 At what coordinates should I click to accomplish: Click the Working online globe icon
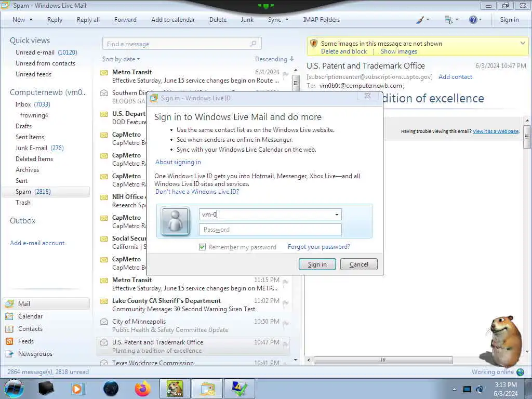pyautogui.click(x=520, y=372)
